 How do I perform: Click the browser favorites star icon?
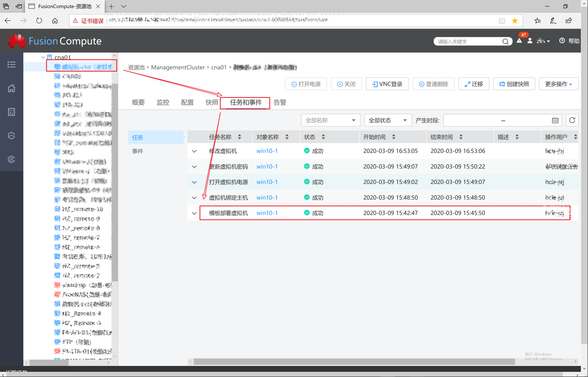[x=515, y=21]
